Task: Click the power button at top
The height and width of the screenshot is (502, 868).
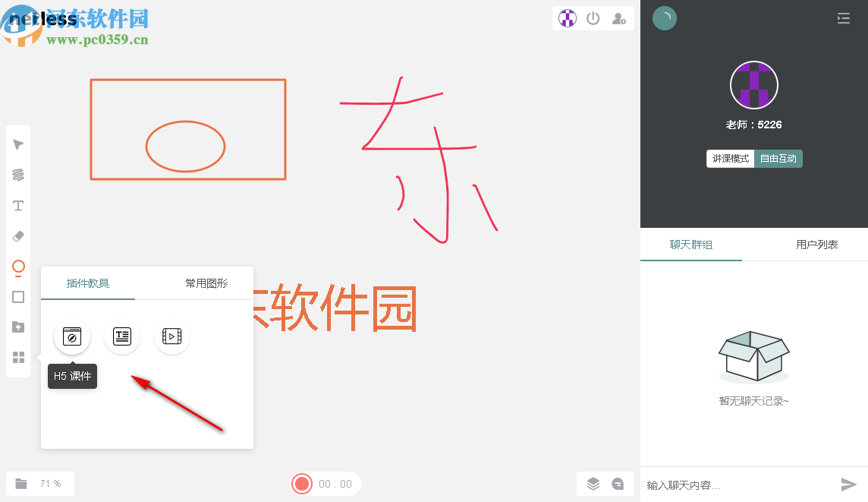Action: coord(593,18)
